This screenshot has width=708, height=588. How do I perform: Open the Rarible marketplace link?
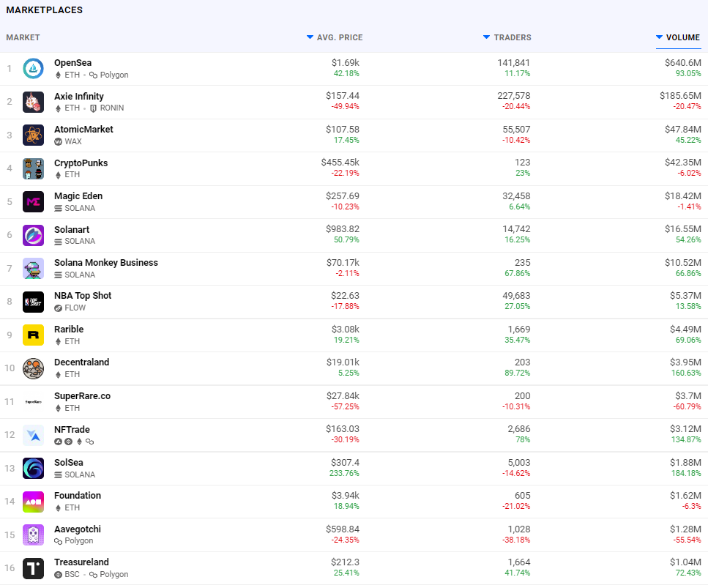pyautogui.click(x=69, y=330)
